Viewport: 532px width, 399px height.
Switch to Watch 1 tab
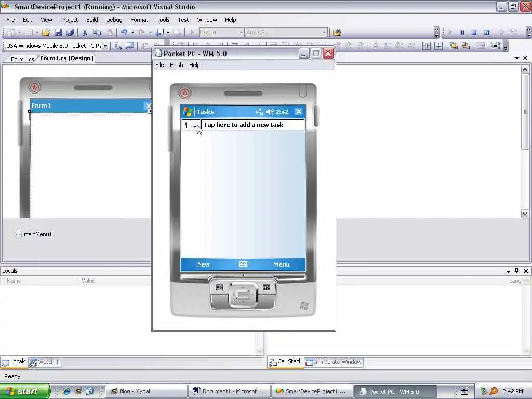tap(45, 362)
